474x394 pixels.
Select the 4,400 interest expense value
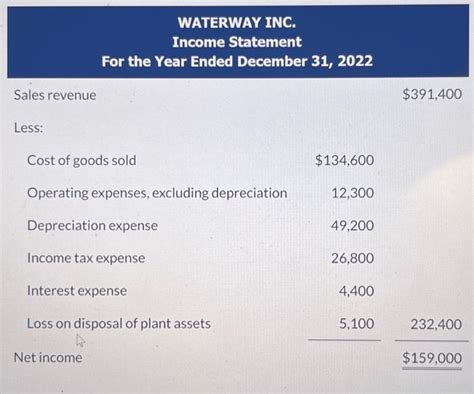tap(356, 291)
